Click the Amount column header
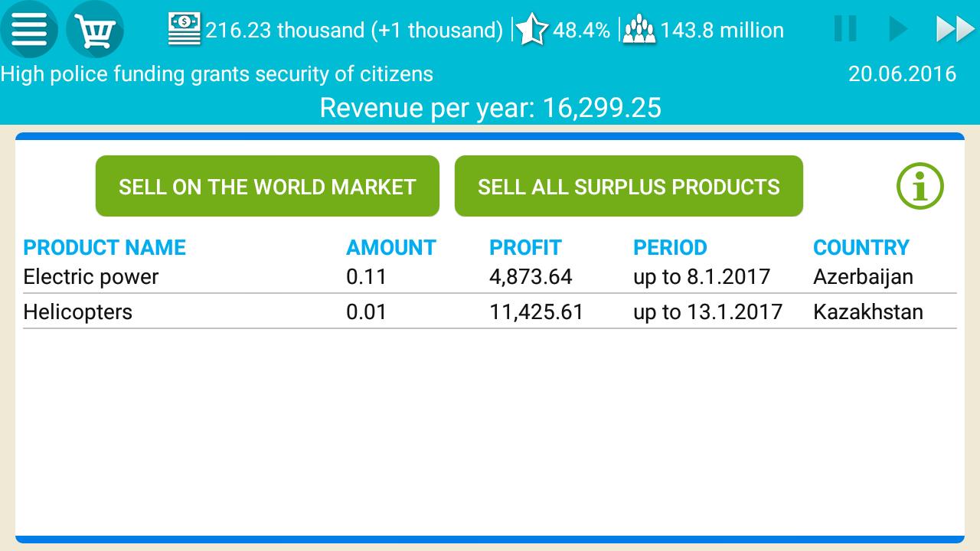 pyautogui.click(x=391, y=247)
